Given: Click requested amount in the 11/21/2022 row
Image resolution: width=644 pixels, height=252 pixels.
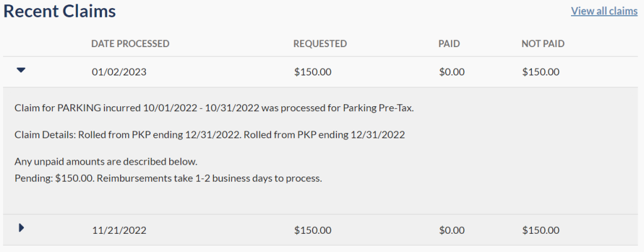Looking at the screenshot, I should 313,230.
